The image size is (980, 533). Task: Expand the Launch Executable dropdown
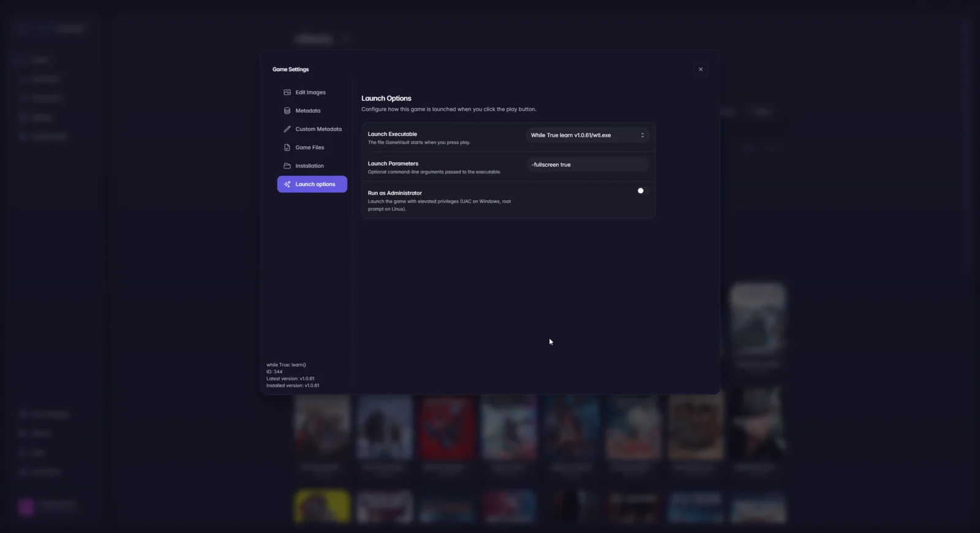coord(587,135)
